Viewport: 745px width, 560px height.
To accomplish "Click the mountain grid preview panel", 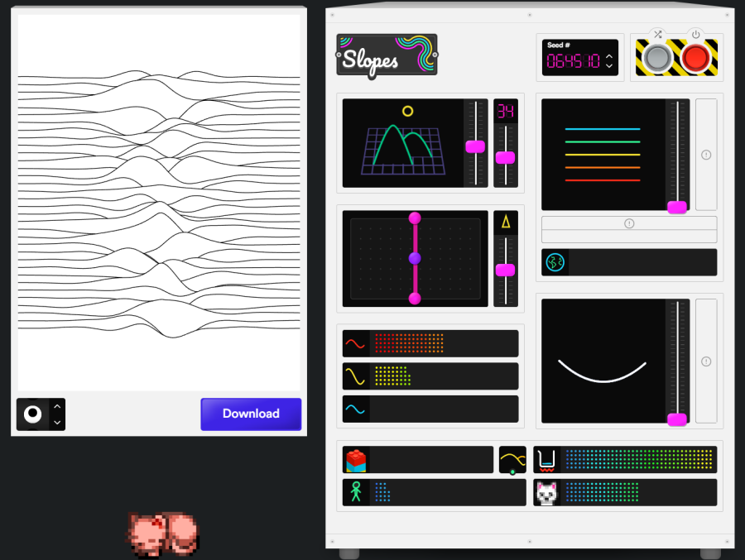I will 403,143.
